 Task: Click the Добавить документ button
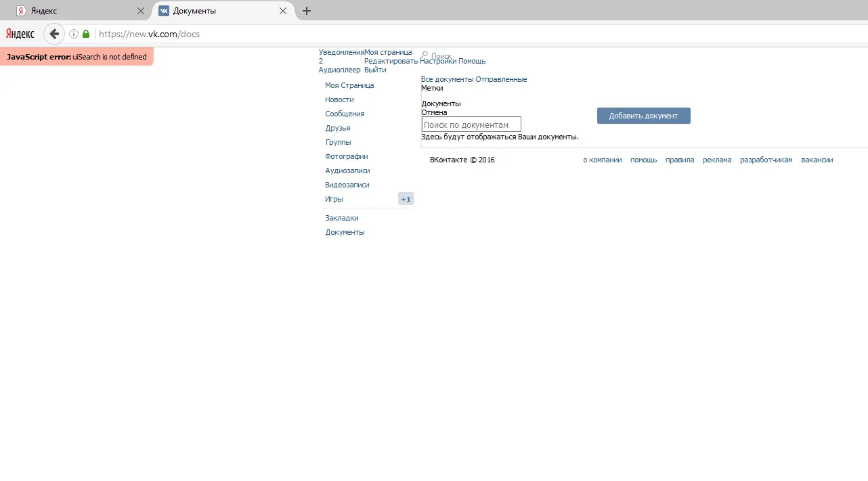click(x=644, y=116)
